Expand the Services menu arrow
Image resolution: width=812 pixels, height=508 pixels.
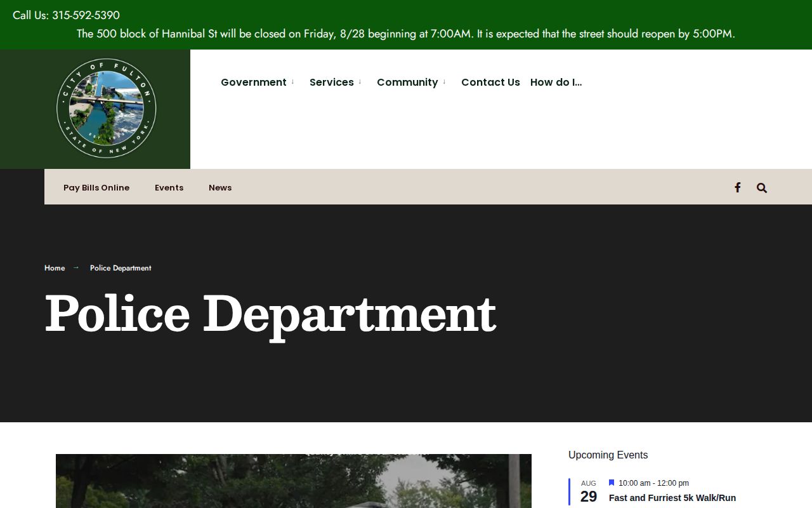coord(360,82)
